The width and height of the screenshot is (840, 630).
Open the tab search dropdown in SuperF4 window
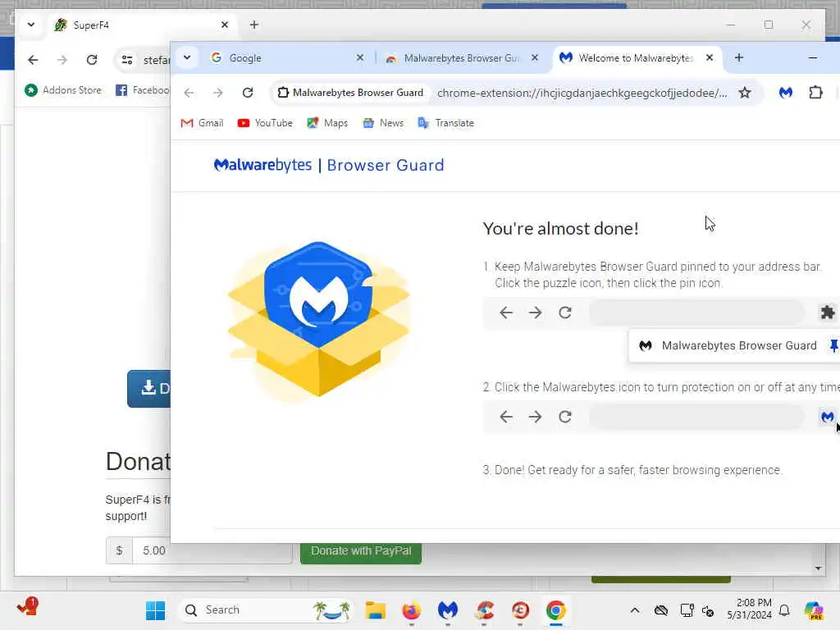pos(31,25)
